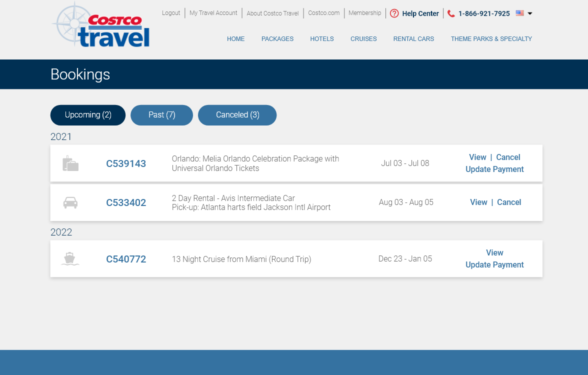Viewport: 588px width, 375px height.
Task: Switch to the Past (7) tab
Action: [161, 115]
